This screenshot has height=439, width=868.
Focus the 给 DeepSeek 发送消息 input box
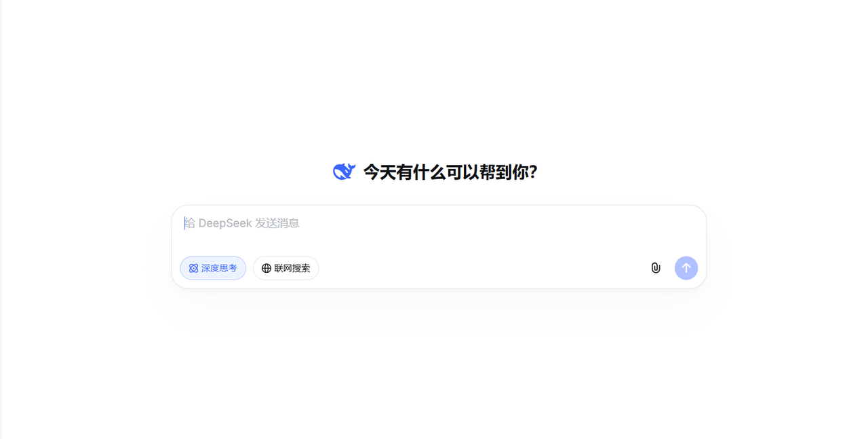coord(439,229)
